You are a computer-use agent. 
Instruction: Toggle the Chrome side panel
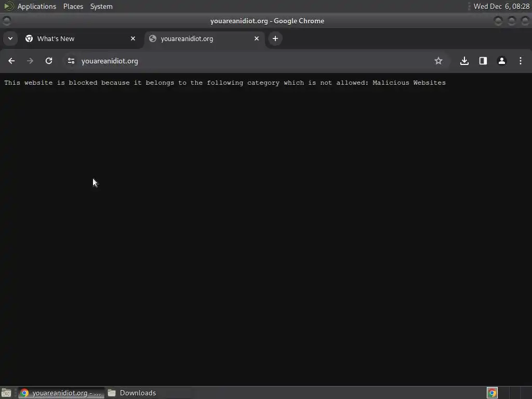tap(483, 61)
